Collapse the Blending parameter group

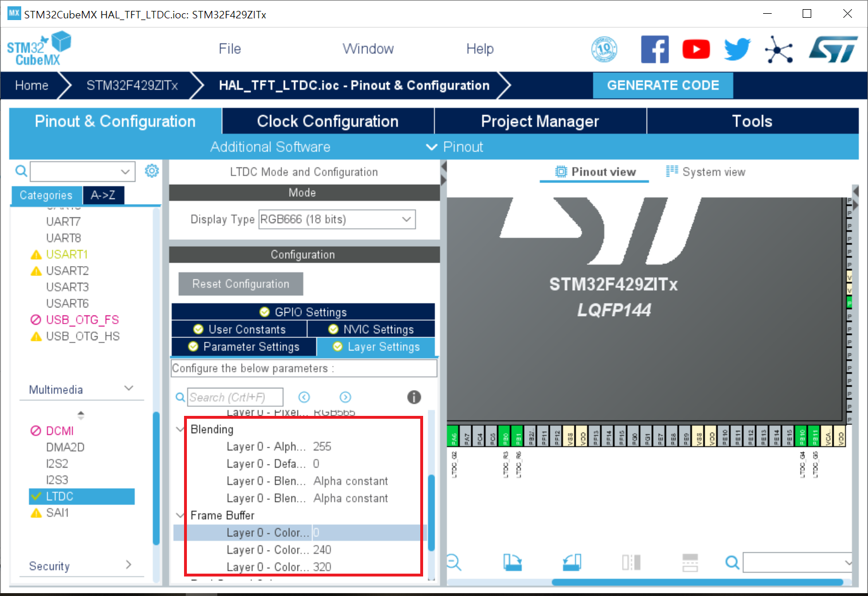(x=180, y=429)
